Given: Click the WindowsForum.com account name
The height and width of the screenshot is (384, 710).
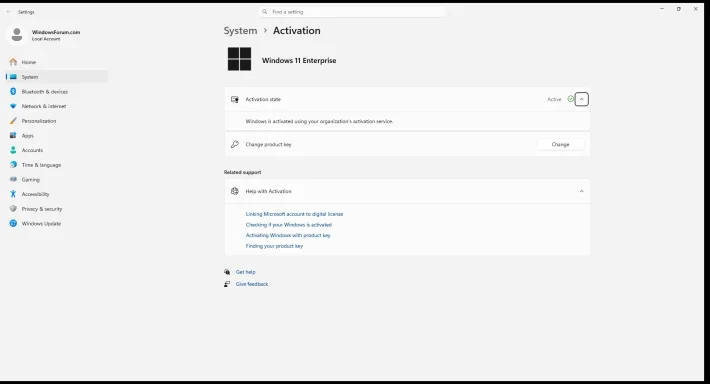Looking at the screenshot, I should 56,32.
